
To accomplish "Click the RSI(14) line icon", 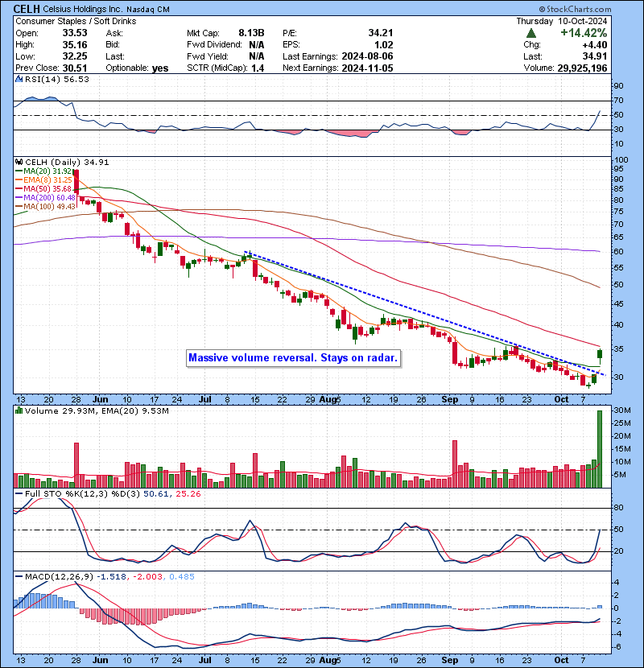I will [x=19, y=79].
